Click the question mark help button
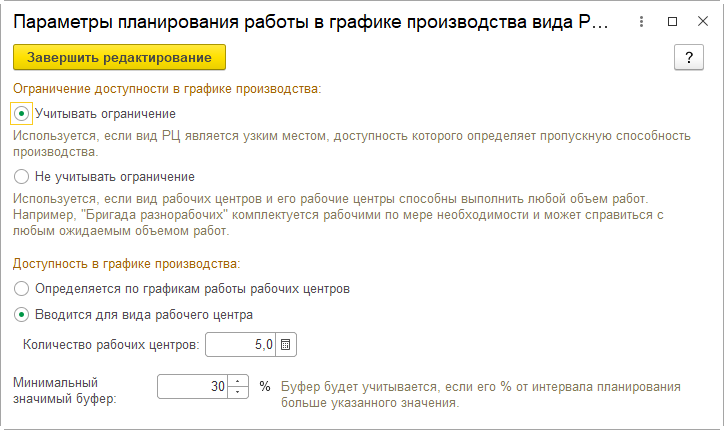724x430 pixels. click(687, 57)
